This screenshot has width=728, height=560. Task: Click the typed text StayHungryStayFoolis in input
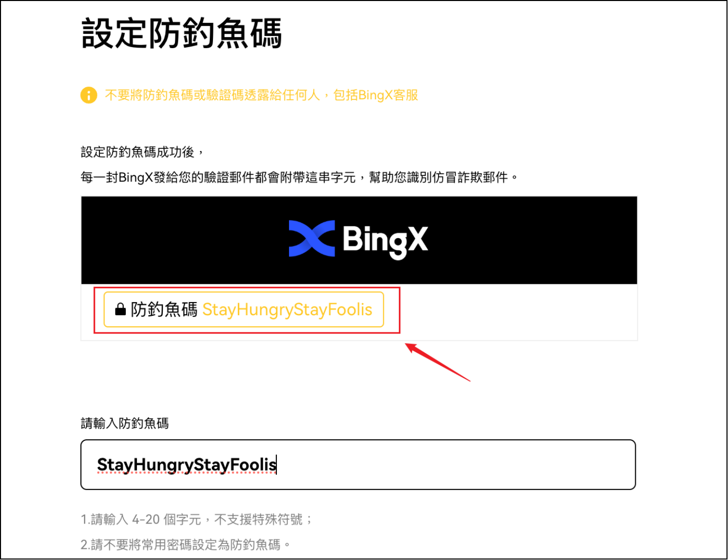(187, 465)
